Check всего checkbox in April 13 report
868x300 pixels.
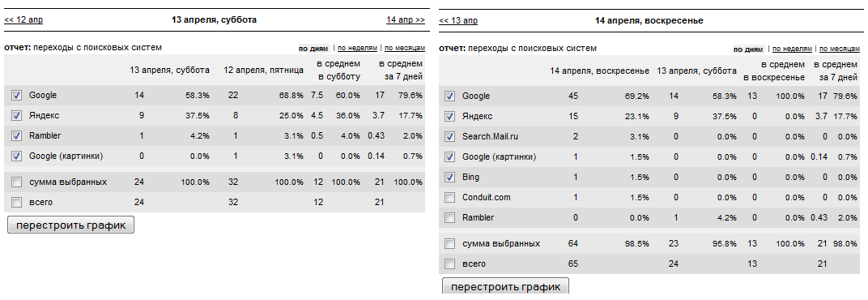17,203
